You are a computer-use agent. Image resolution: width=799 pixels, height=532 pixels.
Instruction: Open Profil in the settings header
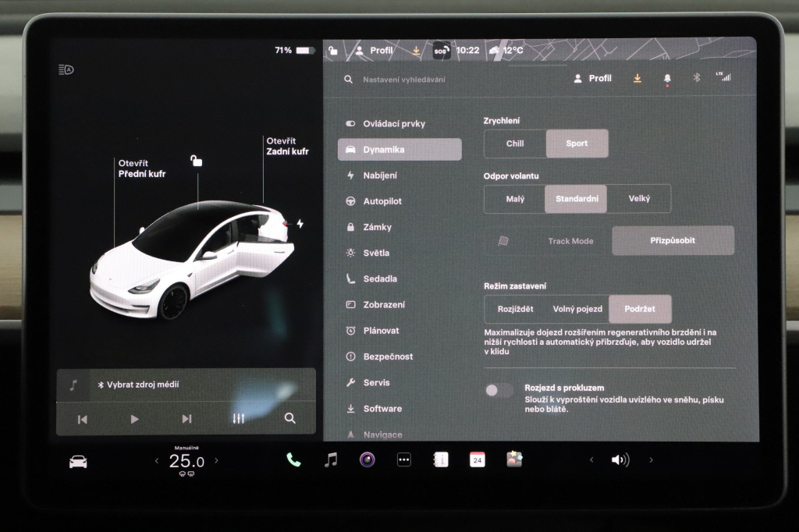click(593, 79)
